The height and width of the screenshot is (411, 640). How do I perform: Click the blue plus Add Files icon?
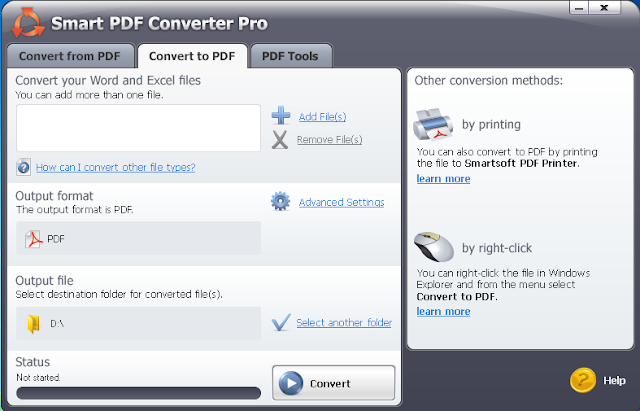pos(281,116)
